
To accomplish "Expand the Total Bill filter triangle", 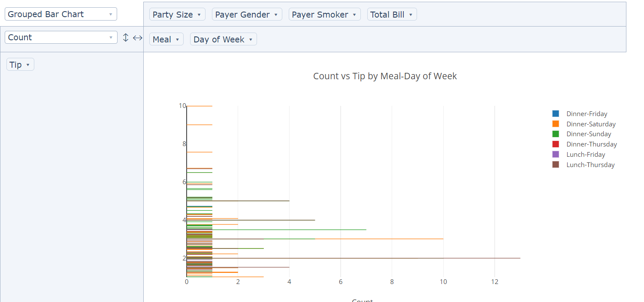I will pos(411,15).
